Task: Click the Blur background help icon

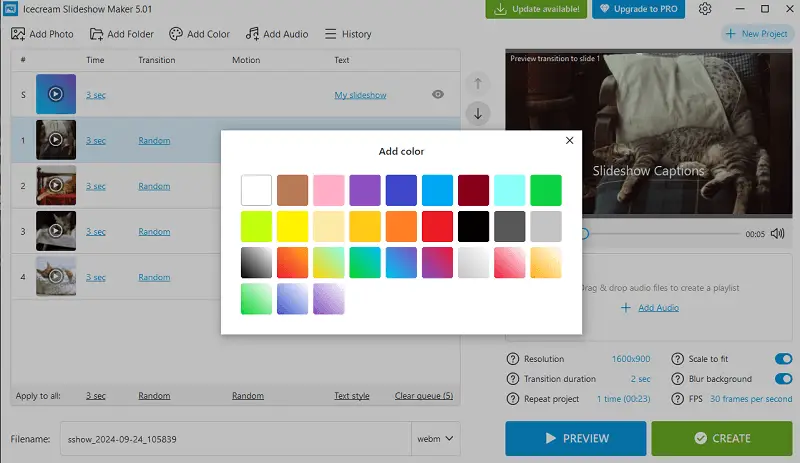Action: (x=678, y=379)
